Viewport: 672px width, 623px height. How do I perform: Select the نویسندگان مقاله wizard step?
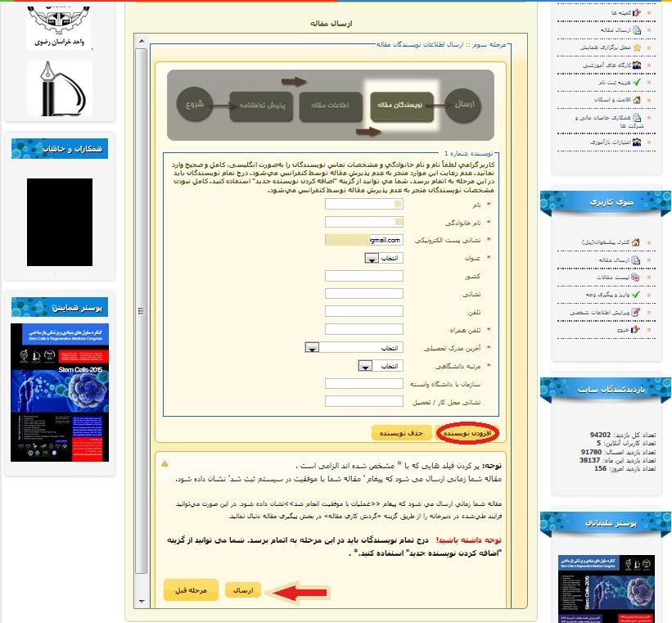(x=402, y=106)
